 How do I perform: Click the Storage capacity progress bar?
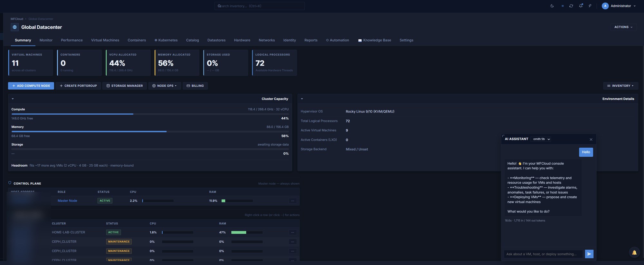tap(150, 149)
